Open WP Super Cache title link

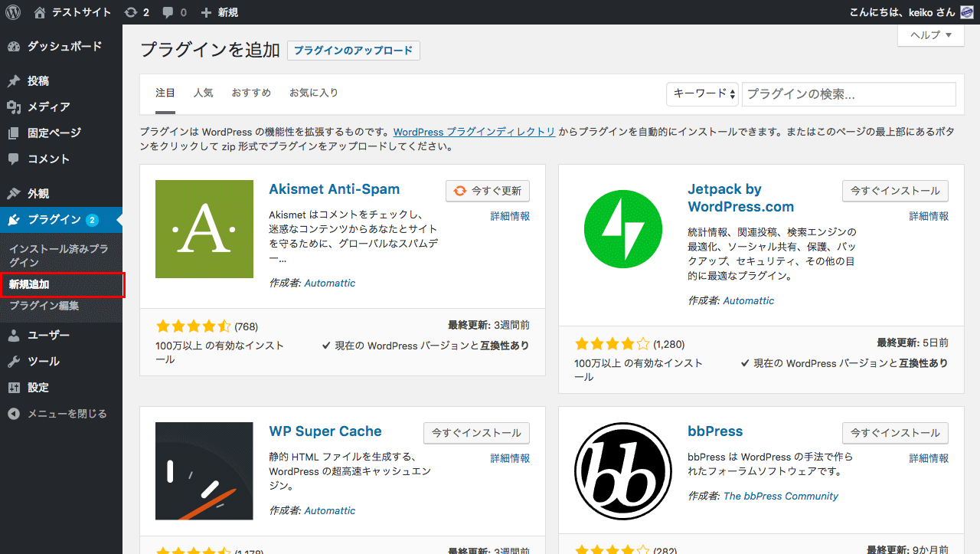[x=325, y=431]
